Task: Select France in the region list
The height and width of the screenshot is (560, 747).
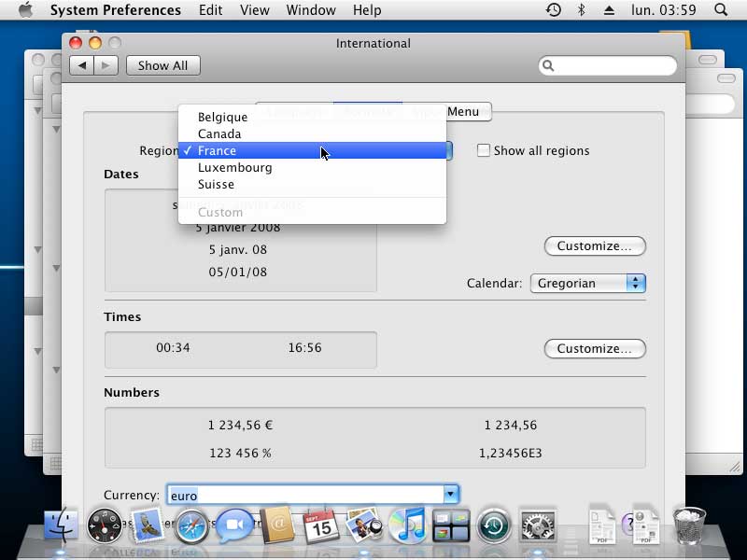Action: point(312,150)
